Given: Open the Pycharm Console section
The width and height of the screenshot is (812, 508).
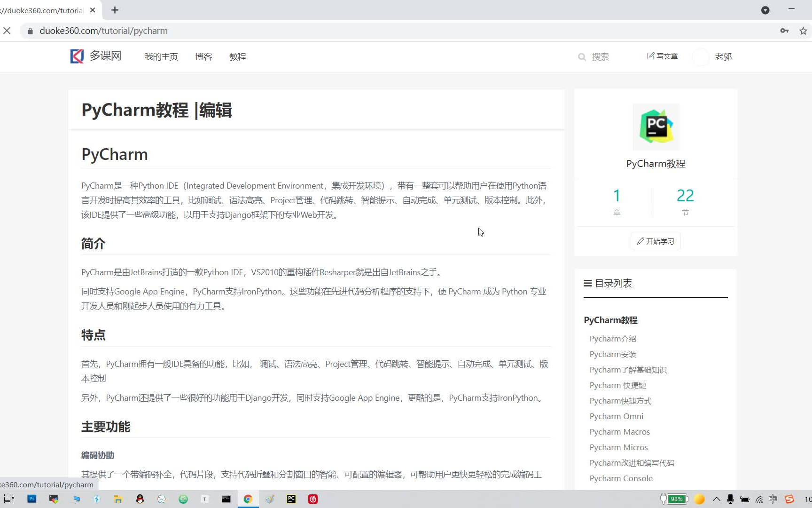Looking at the screenshot, I should [621, 478].
